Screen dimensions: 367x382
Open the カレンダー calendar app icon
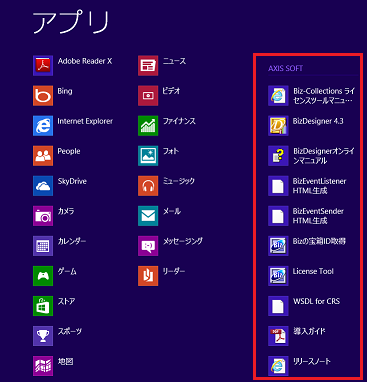point(43,246)
